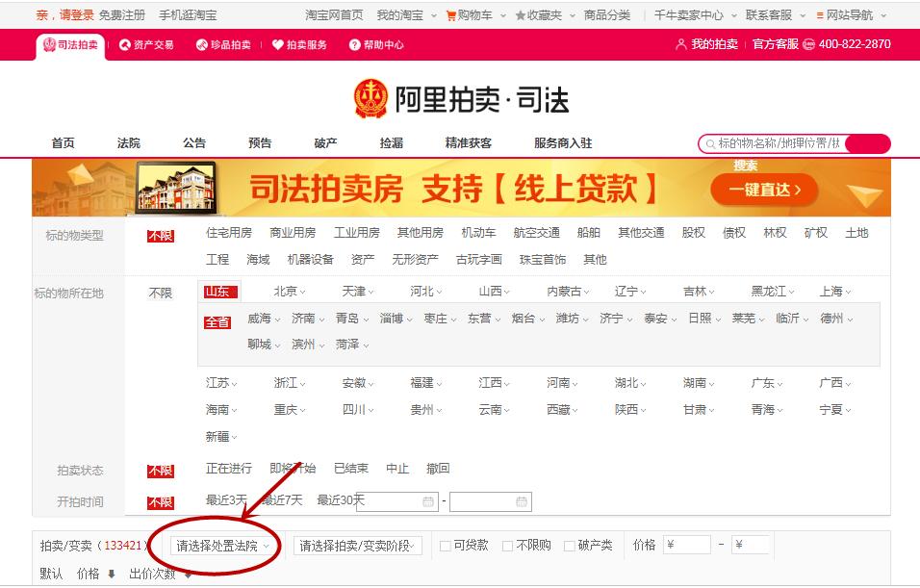Open the 司法拍卖房 线上贷款 banner
Image resolution: width=920 pixels, height=588 pixels.
click(461, 188)
